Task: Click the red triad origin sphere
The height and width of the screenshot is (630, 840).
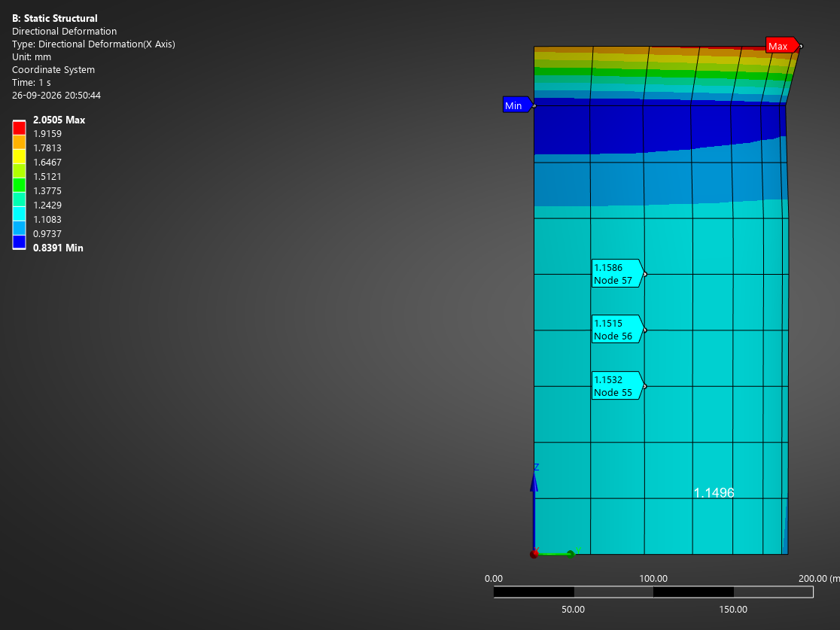Action: (534, 555)
